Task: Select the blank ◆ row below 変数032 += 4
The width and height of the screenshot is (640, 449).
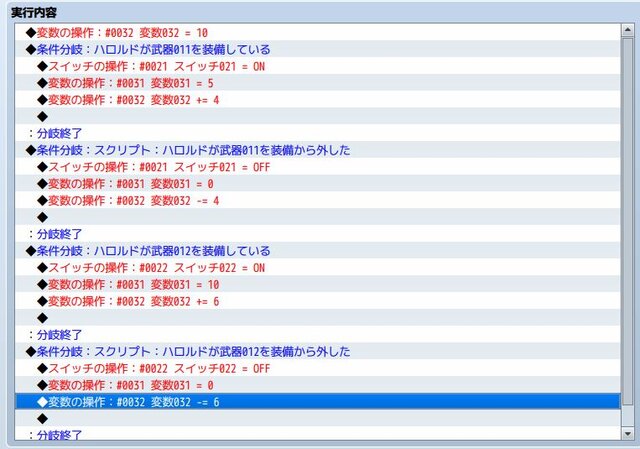Action: (318, 116)
